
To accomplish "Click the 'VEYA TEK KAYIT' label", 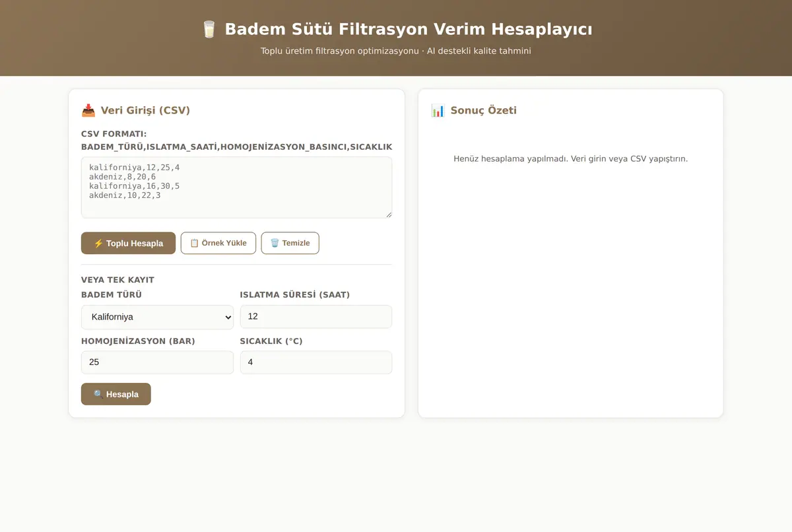I will (117, 280).
